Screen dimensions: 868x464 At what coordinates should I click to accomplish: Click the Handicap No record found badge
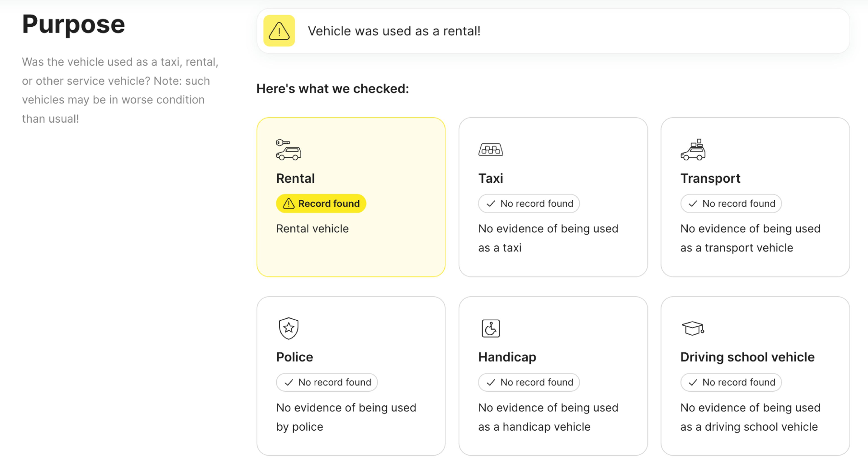(529, 382)
